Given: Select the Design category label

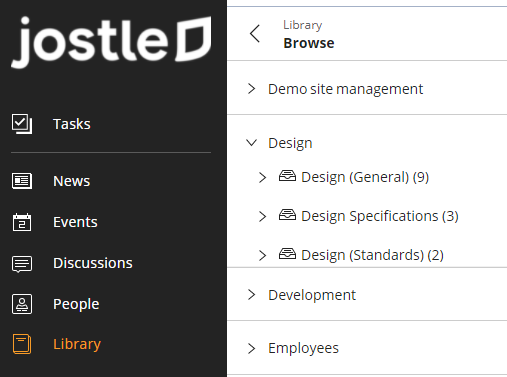Looking at the screenshot, I should tap(290, 143).
